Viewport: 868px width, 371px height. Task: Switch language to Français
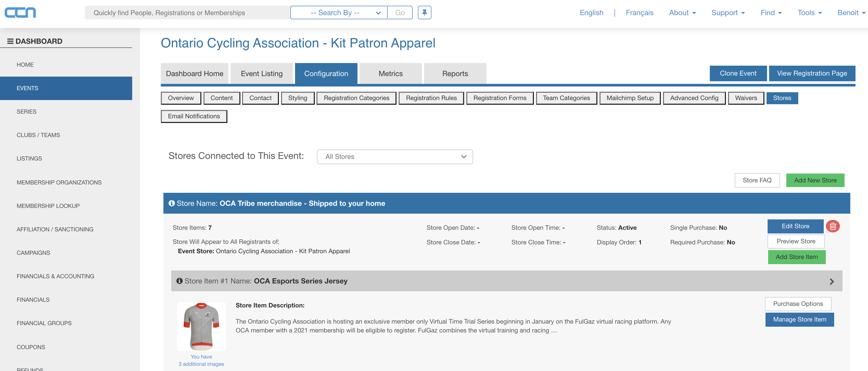(x=639, y=13)
